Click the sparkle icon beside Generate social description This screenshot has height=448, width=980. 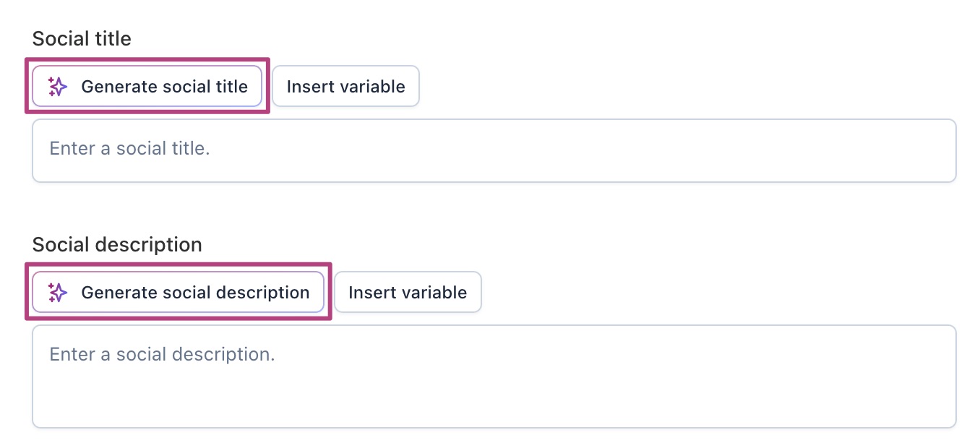click(58, 293)
